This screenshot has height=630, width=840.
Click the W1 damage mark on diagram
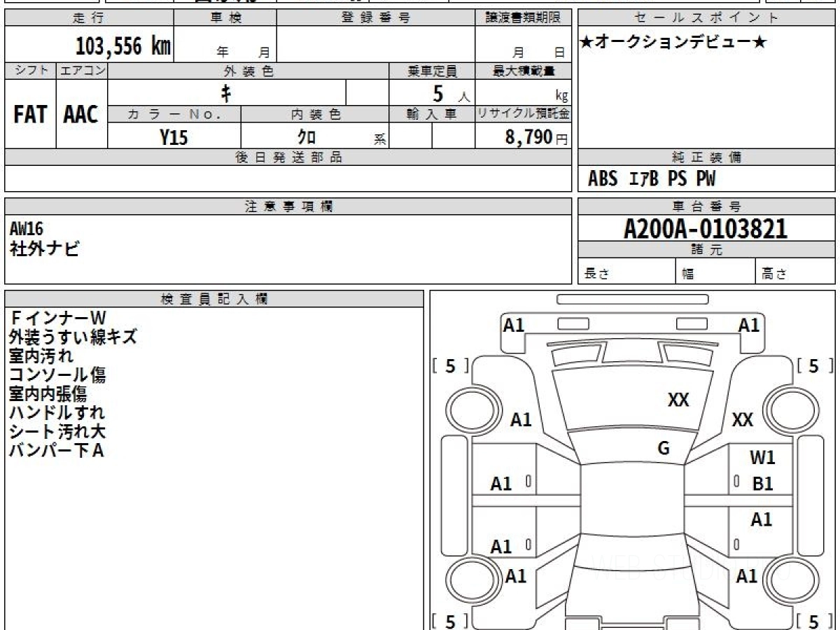(762, 458)
